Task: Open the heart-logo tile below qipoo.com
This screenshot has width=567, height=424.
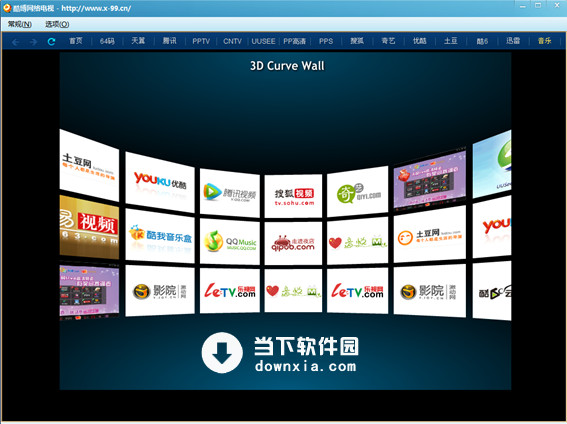Action: point(293,290)
